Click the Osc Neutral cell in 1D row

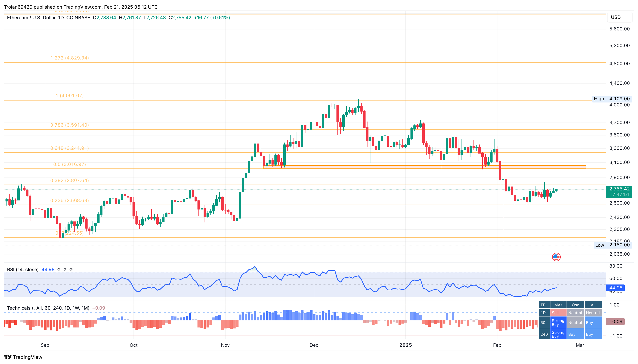[575, 313]
